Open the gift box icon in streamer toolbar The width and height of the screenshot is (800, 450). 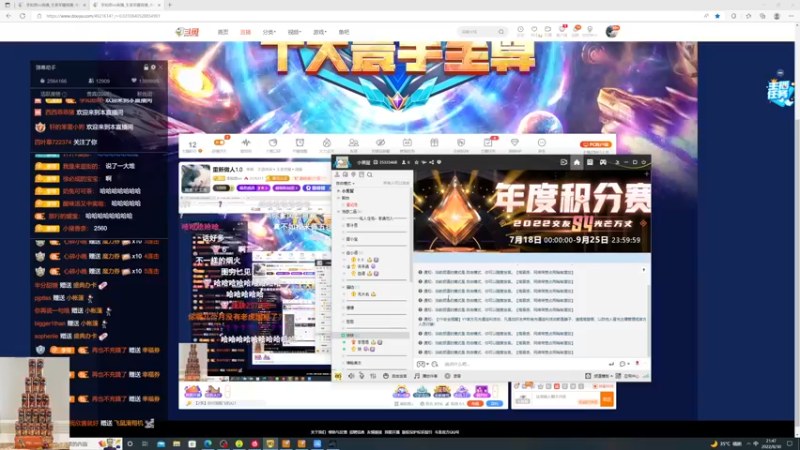point(434,143)
